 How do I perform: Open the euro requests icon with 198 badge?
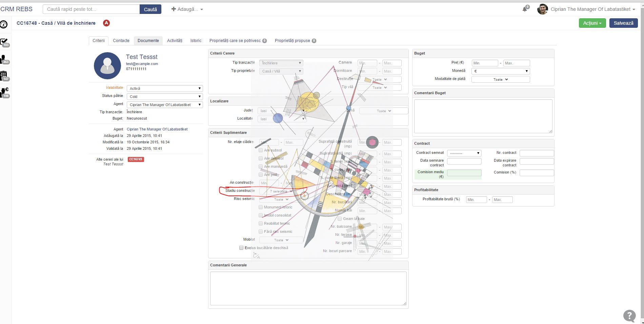pos(4,92)
